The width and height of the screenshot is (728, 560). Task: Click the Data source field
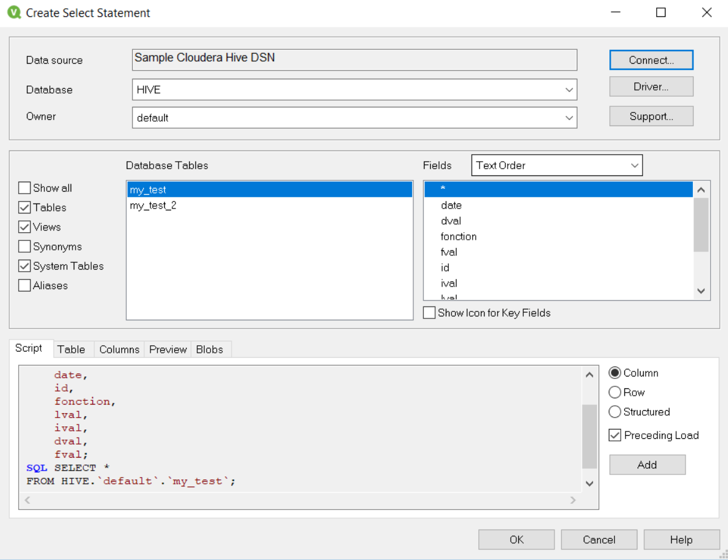[354, 60]
